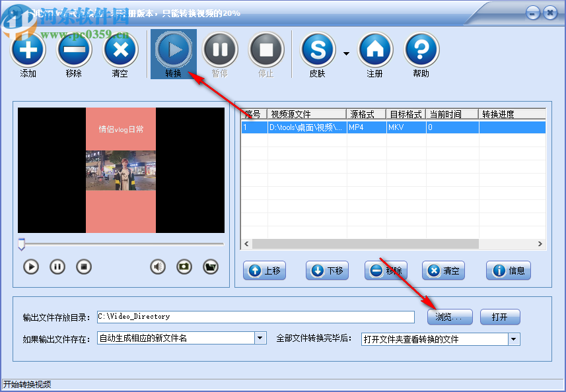Stop the preview video with small stop button
The height and width of the screenshot is (392, 566).
(x=84, y=267)
